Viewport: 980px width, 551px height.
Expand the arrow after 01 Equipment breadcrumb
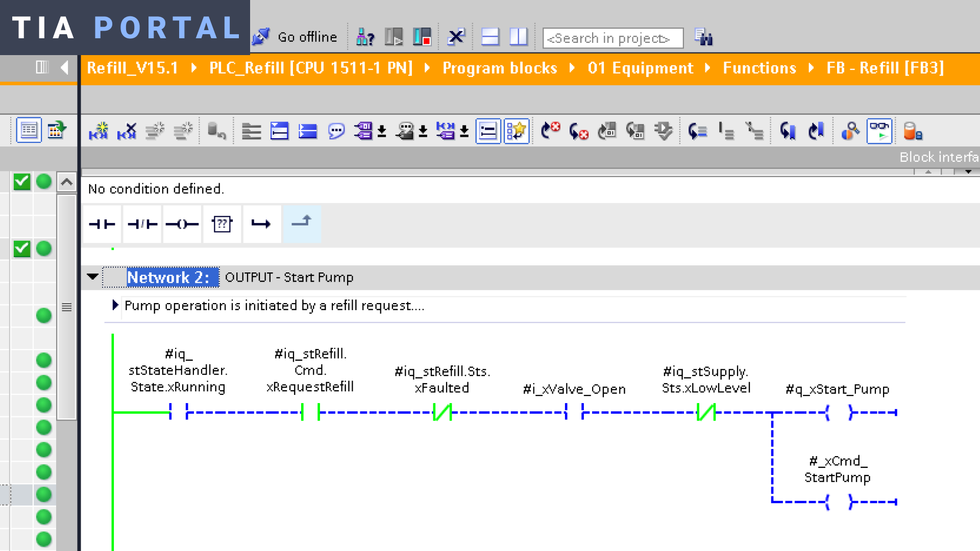(x=708, y=68)
